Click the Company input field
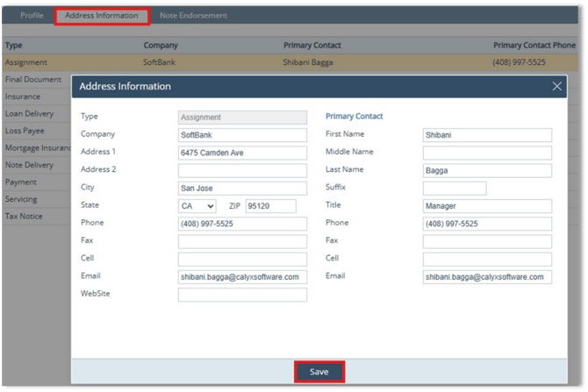 pyautogui.click(x=242, y=135)
